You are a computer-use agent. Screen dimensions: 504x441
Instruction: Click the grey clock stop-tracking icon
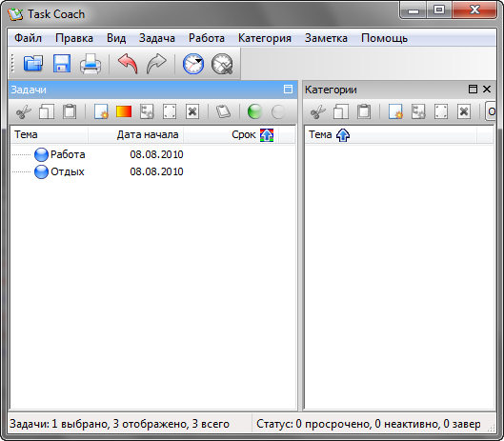[x=222, y=64]
